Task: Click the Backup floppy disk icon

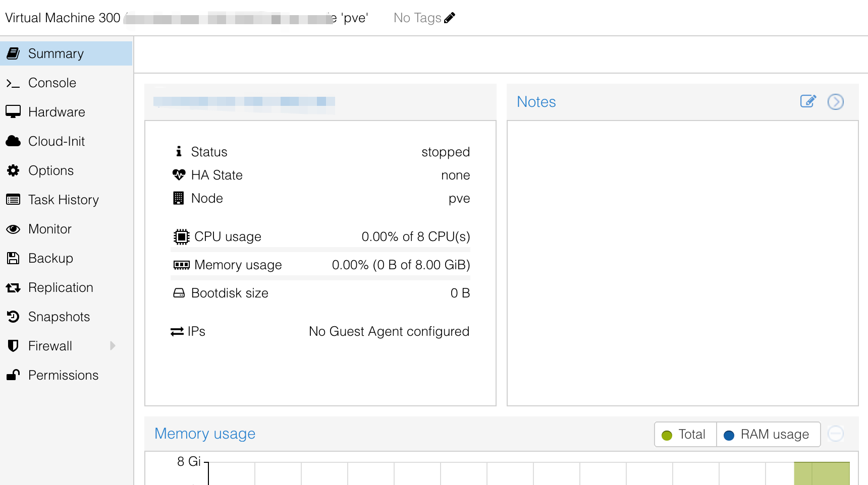Action: pyautogui.click(x=13, y=258)
